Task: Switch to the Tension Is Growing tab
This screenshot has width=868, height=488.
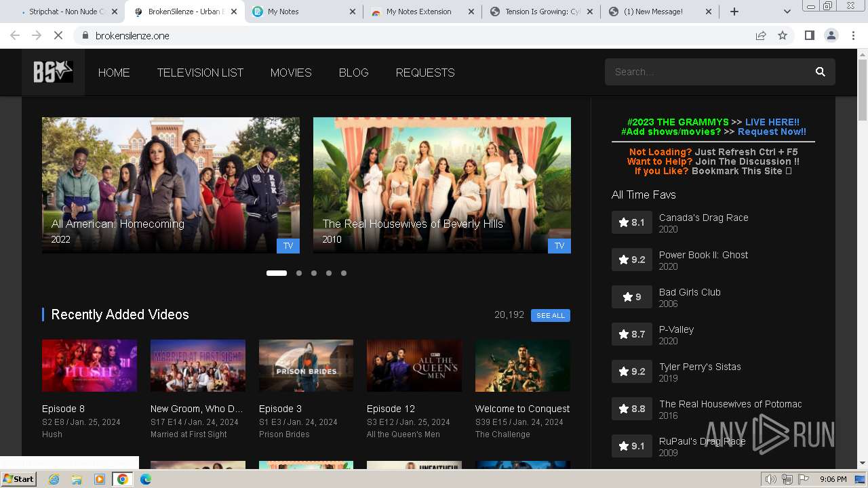Action: point(540,12)
